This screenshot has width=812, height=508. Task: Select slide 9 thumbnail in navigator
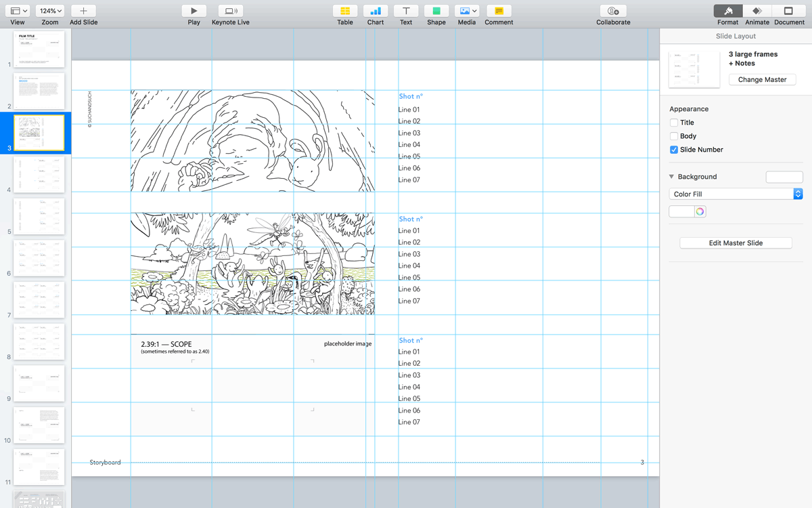[39, 383]
